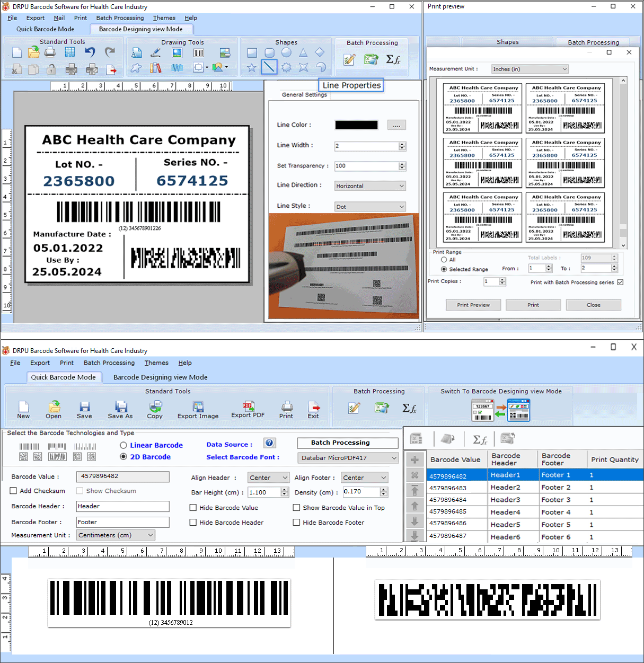Select batch row with value 4579896484
This screenshot has width=644, height=663.
coord(535,500)
